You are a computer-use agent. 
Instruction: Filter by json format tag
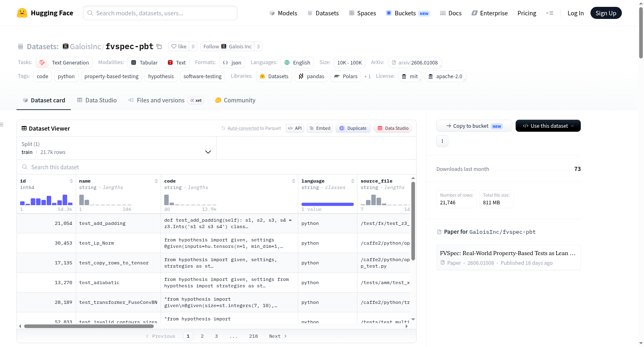232,62
